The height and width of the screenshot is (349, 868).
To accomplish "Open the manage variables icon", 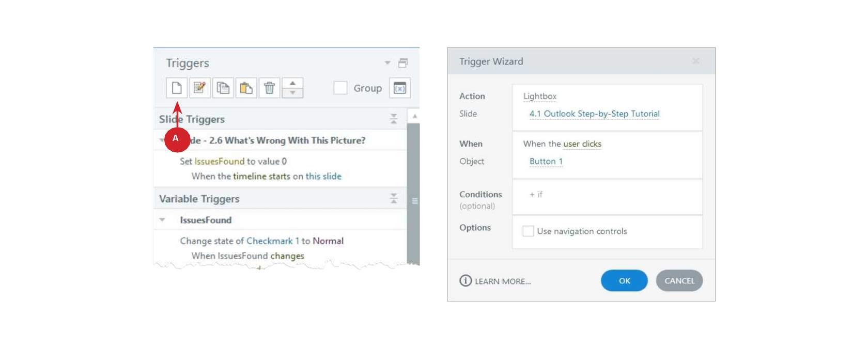I will tap(400, 88).
